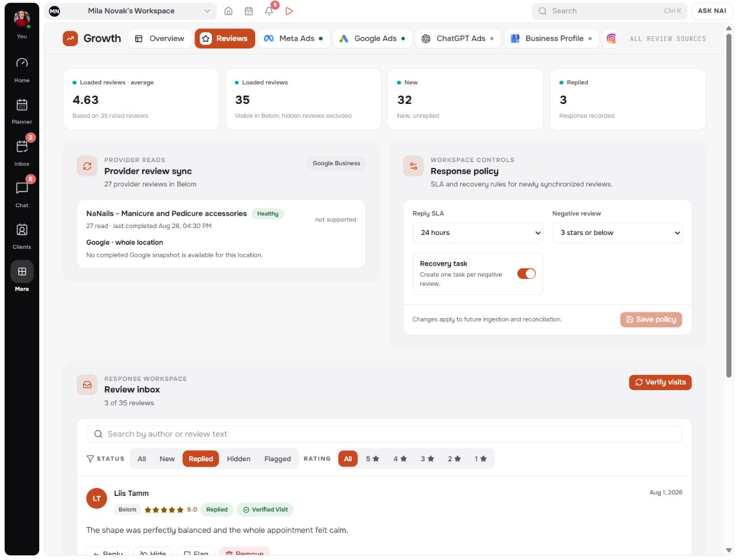
Task: Open the Home dashboard in sidebar
Action: (x=22, y=69)
